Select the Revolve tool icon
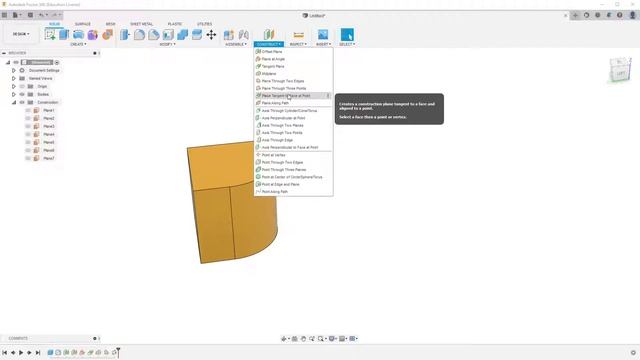 (x=78, y=35)
